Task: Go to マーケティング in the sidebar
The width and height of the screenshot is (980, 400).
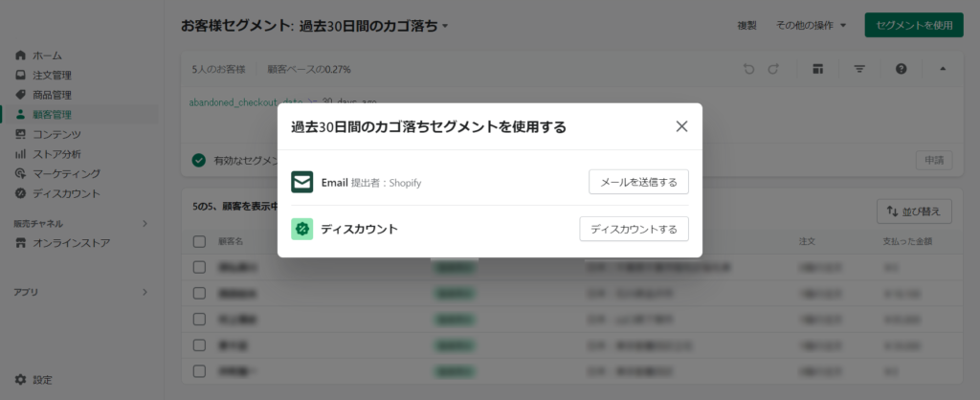Action: (66, 173)
